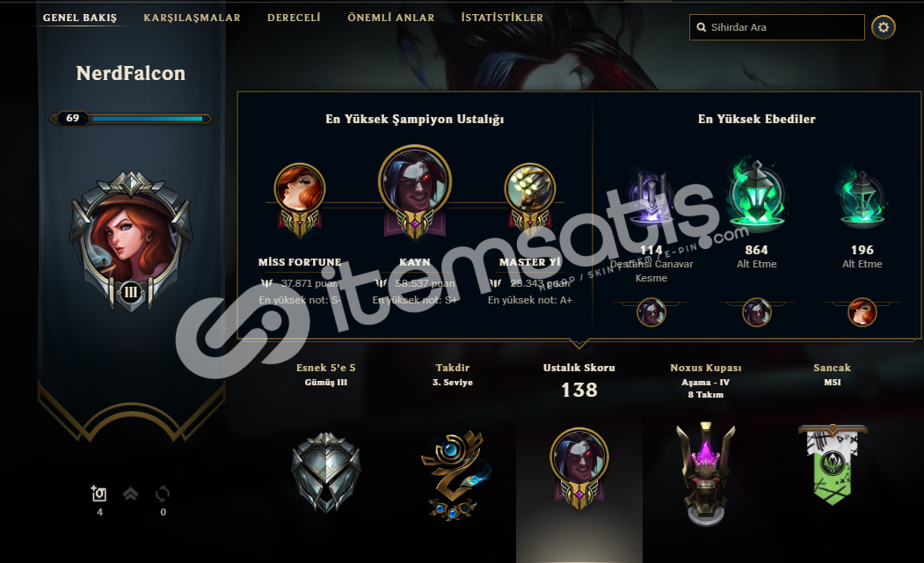Open the Önemli Anlar tab
The height and width of the screenshot is (563, 924).
point(390,18)
